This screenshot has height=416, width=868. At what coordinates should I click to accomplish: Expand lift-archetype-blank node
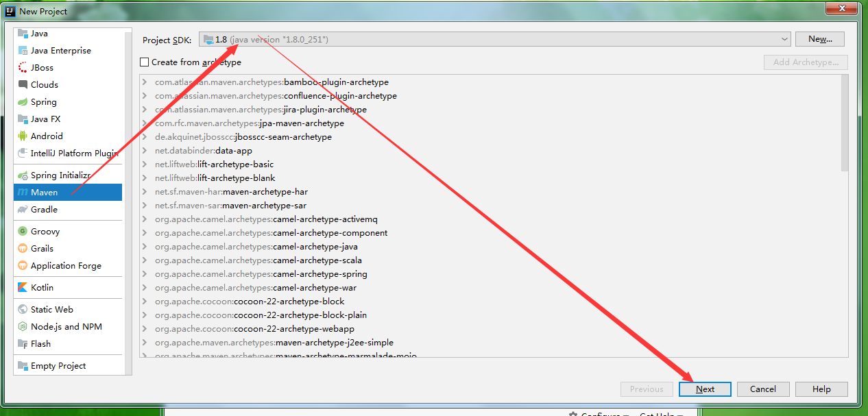coord(145,178)
